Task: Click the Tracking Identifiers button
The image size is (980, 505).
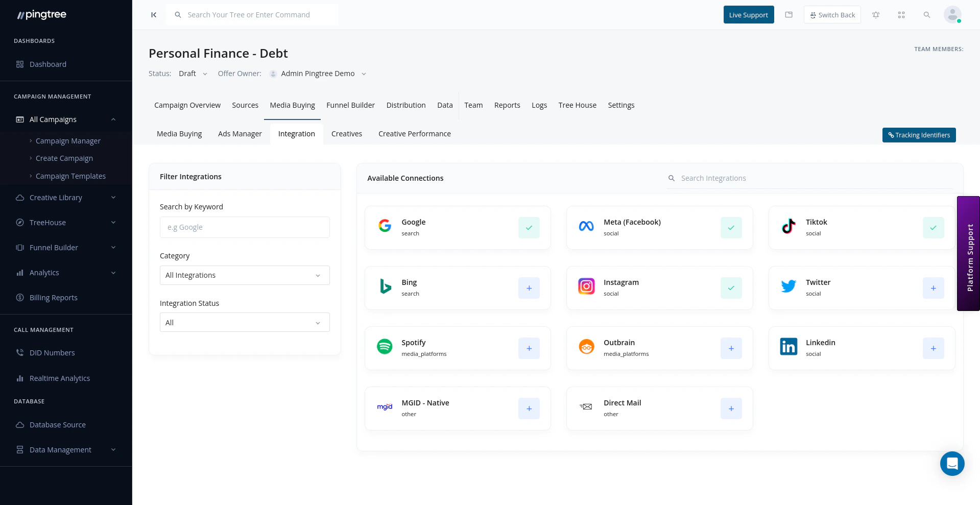Action: pos(919,135)
